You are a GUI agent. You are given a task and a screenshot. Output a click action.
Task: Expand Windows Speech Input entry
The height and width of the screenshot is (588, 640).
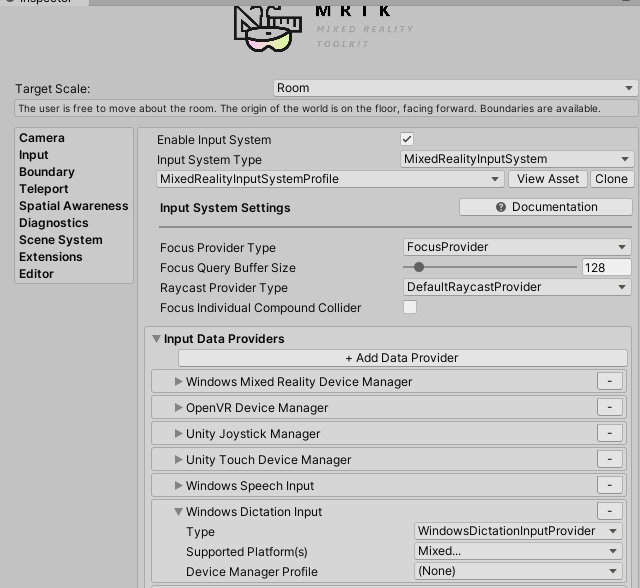pos(178,485)
